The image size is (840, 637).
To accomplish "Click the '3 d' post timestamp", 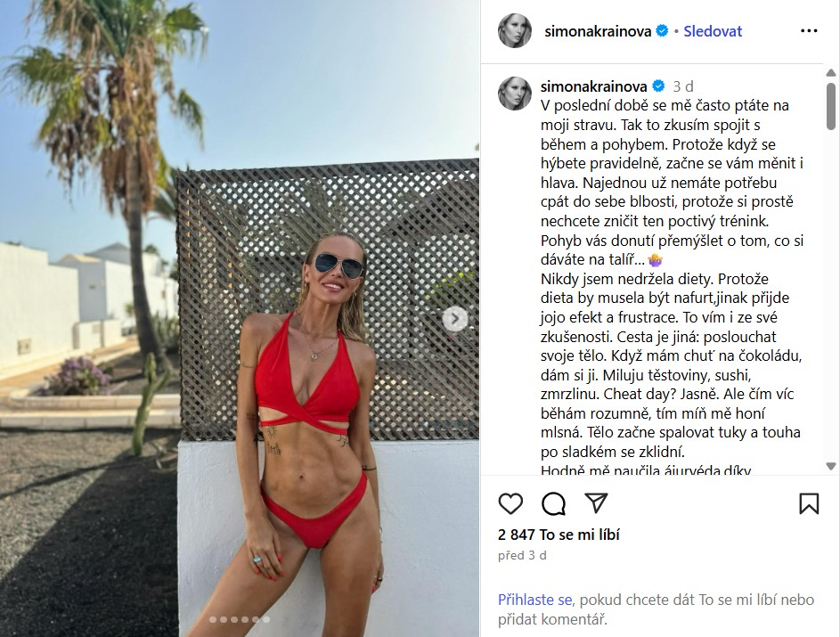I will coord(683,86).
